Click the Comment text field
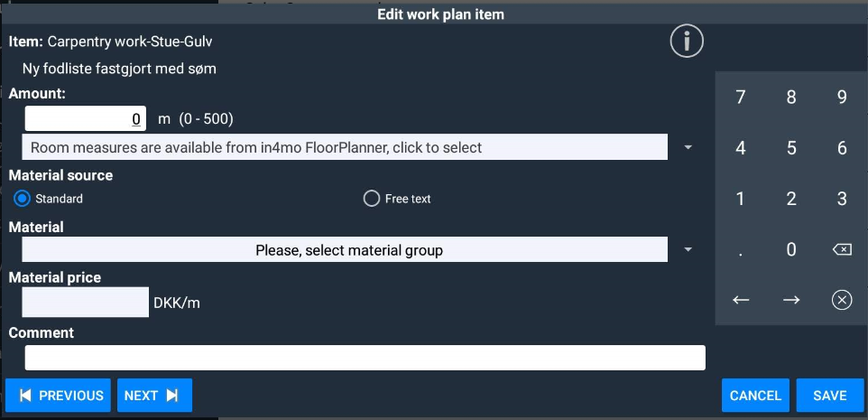The height and width of the screenshot is (420, 868). (x=365, y=358)
